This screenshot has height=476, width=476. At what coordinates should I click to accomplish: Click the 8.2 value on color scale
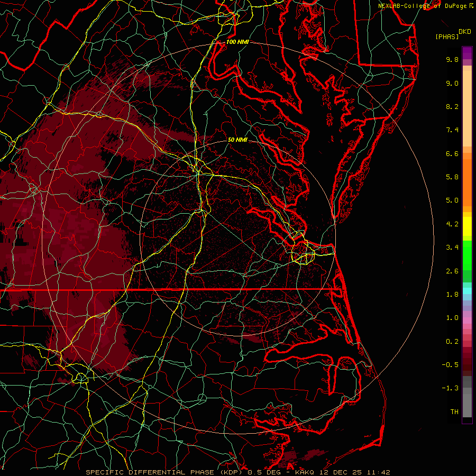[x=452, y=106]
